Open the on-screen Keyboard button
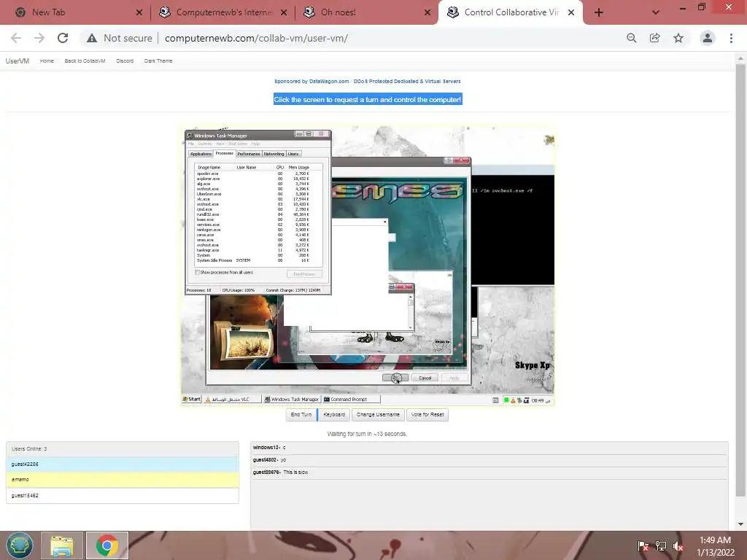Image resolution: width=747 pixels, height=560 pixels. [x=334, y=415]
